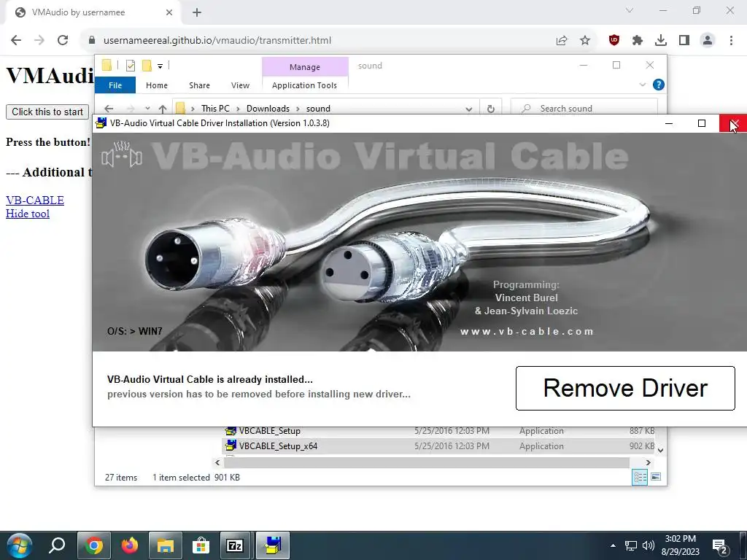Viewport: 747px width, 560px height.
Task: Open the Windows Start menu
Action: tap(20, 545)
